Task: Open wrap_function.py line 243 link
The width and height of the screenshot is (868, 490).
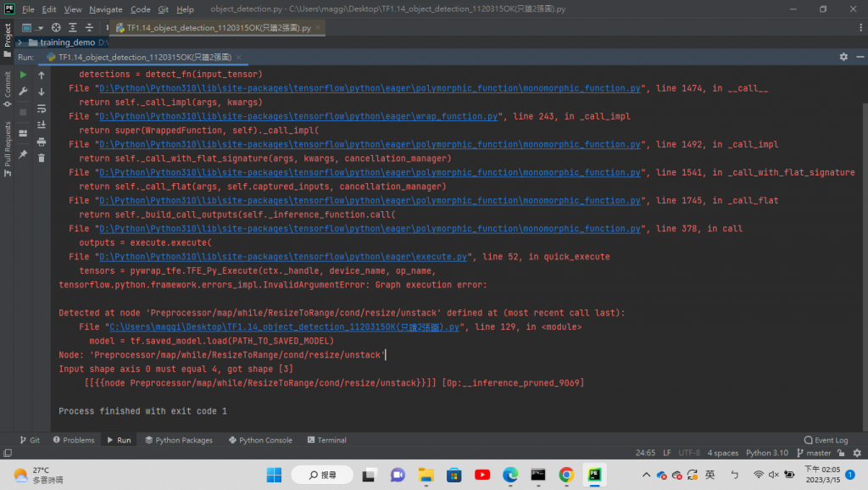Action: 298,116
